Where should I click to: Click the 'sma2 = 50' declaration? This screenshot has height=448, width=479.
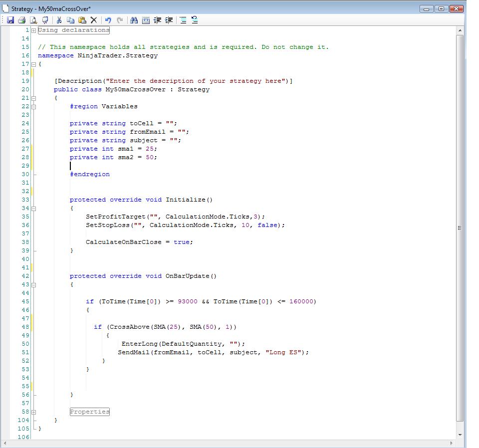(113, 157)
